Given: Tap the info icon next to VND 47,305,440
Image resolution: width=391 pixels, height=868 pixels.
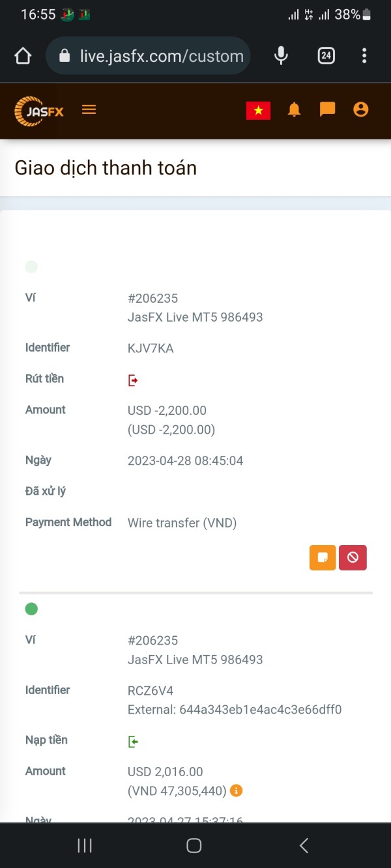Looking at the screenshot, I should (237, 791).
